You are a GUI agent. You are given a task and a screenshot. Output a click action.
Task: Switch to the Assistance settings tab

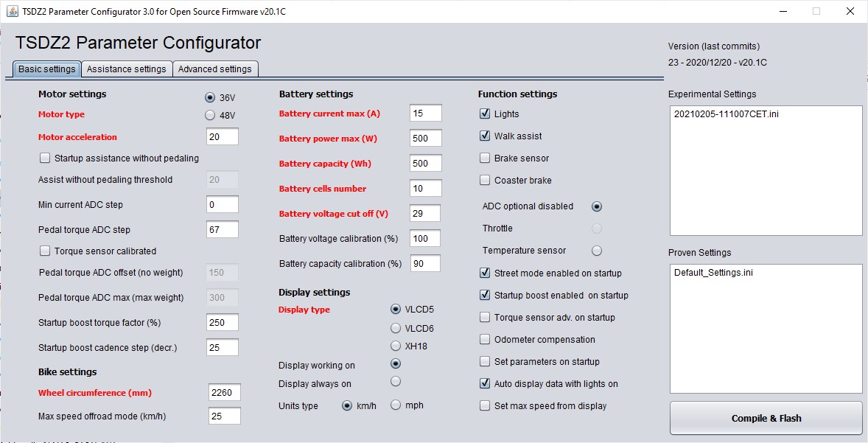[126, 69]
